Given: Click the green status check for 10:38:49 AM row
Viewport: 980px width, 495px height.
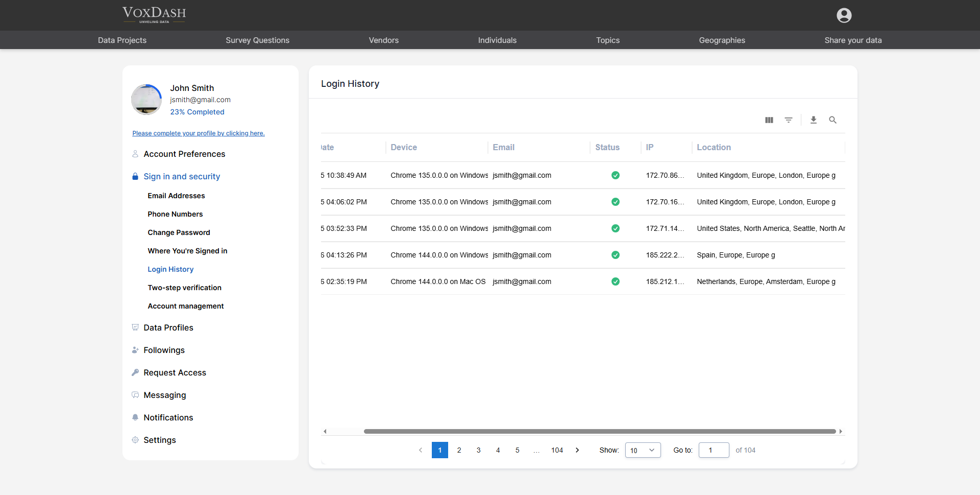Looking at the screenshot, I should tap(615, 175).
